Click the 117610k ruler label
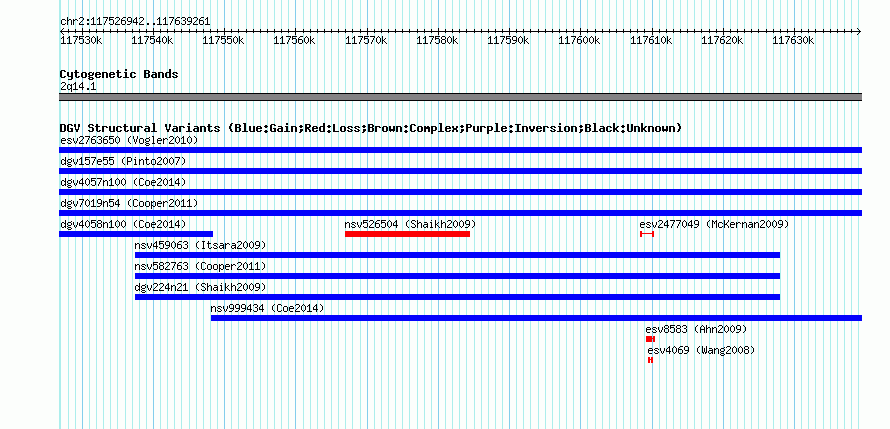 (x=651, y=40)
